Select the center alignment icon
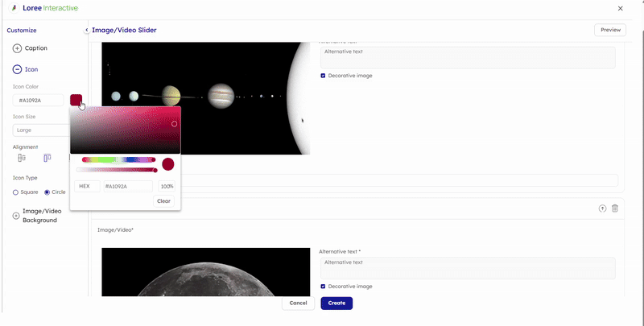The image size is (644, 326). point(47,159)
